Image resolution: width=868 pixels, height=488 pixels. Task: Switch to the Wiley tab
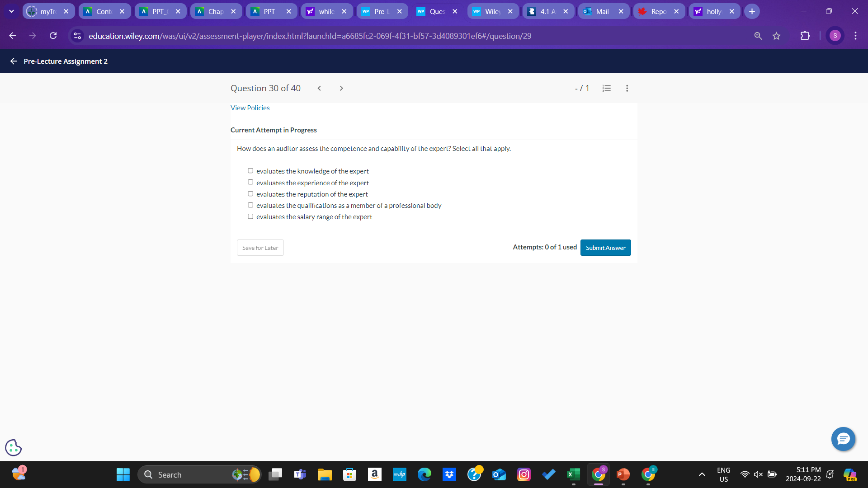(x=491, y=11)
